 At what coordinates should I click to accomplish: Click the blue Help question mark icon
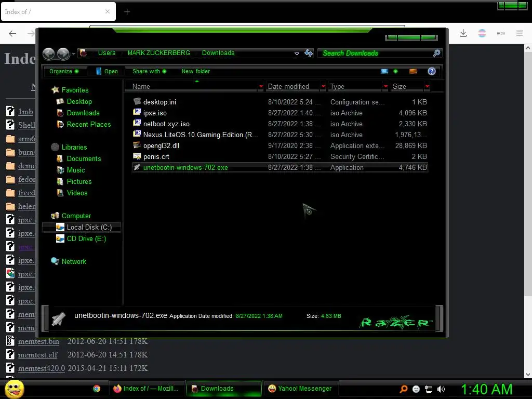[x=432, y=71]
